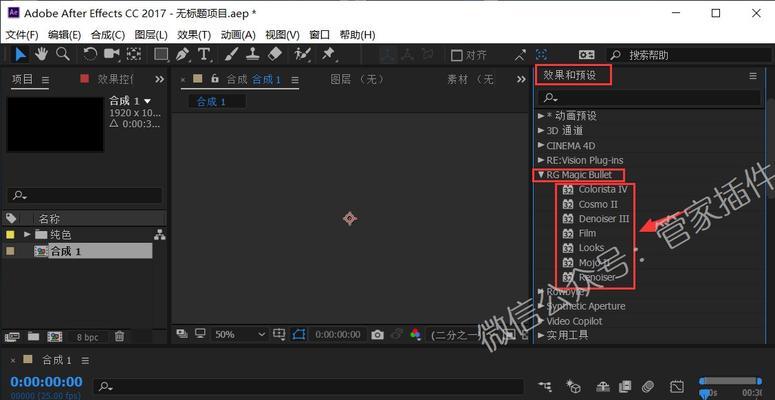775x400 pixels.
Task: Show more Project panel tabs with chevrons
Action: click(159, 79)
